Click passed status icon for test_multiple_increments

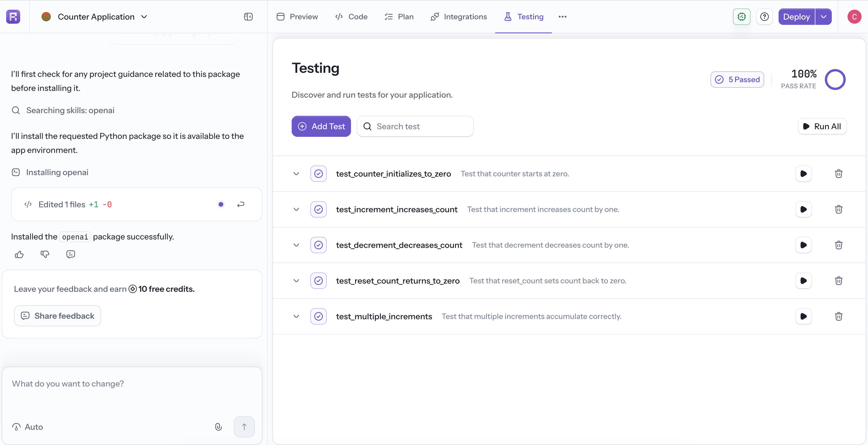click(319, 317)
